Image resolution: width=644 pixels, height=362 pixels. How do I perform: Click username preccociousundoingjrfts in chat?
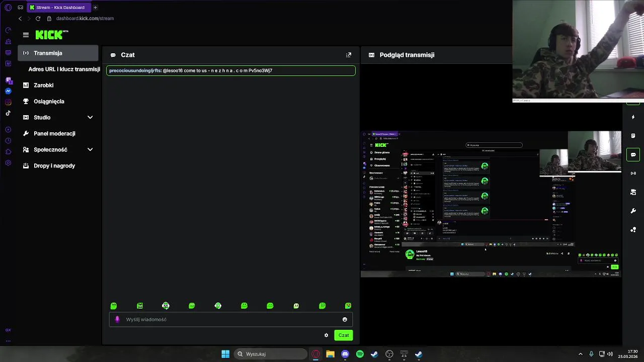[135, 71]
